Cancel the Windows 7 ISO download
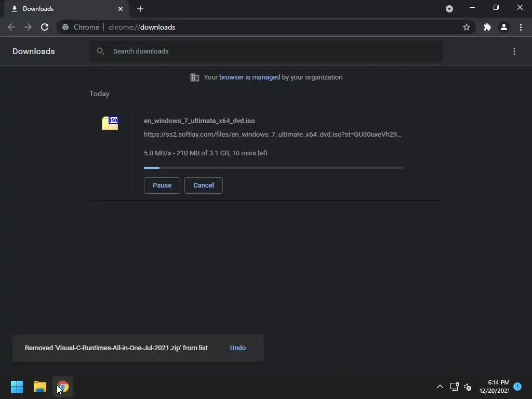The height and width of the screenshot is (399, 532). [x=204, y=185]
